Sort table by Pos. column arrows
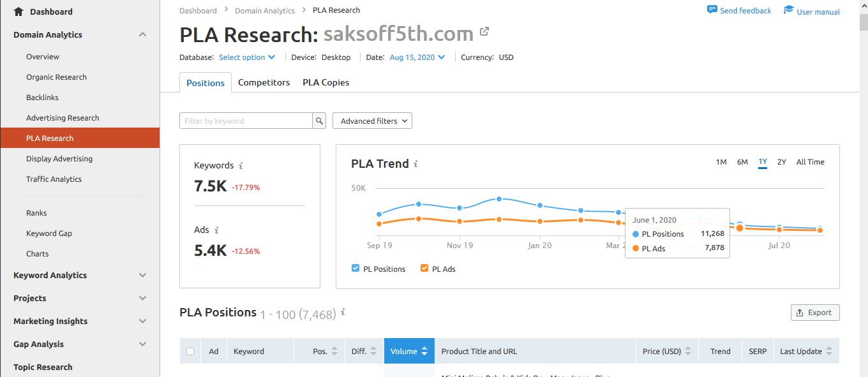This screenshot has height=377, width=868. tap(334, 351)
